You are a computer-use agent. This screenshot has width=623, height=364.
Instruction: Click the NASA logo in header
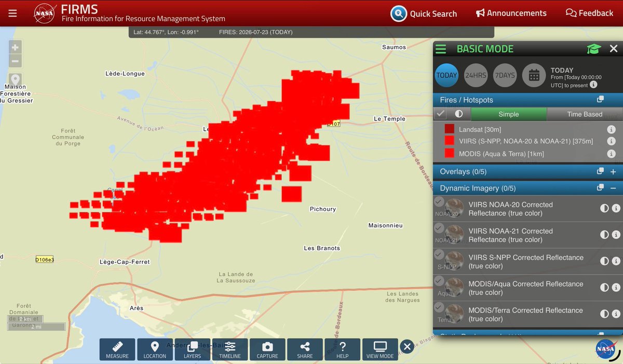pos(45,13)
